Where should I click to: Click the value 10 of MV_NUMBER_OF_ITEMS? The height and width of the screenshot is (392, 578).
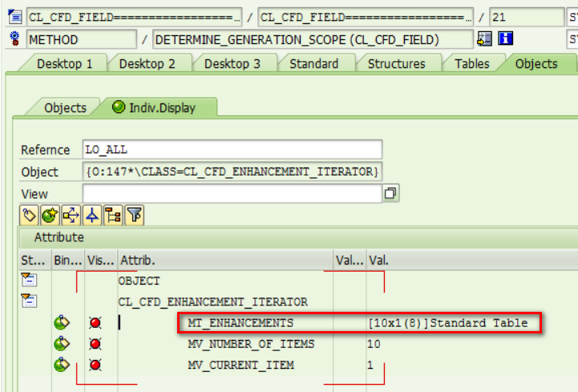374,344
